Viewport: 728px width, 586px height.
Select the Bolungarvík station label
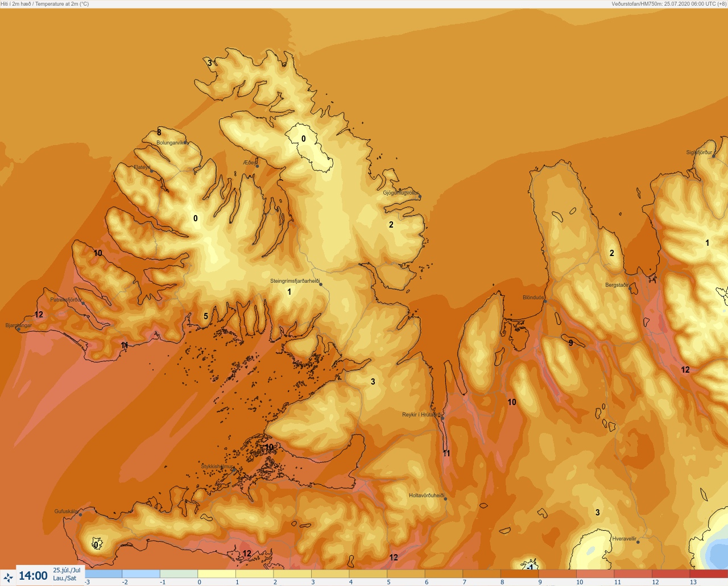170,143
